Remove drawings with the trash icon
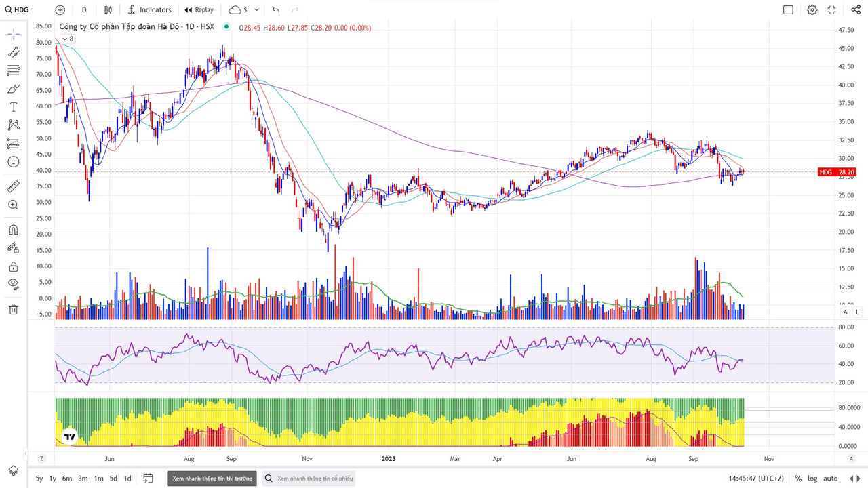Image resolution: width=868 pixels, height=488 pixels. coord(14,310)
